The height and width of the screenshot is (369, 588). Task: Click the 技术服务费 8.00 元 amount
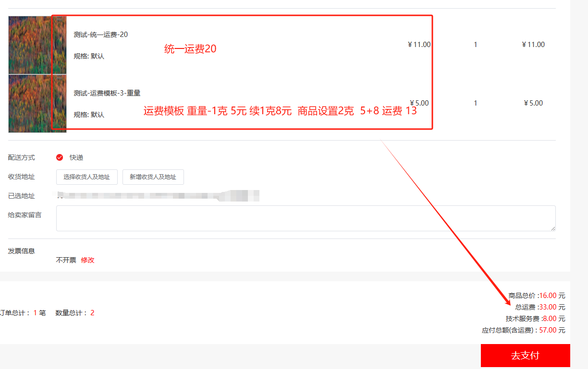554,319
